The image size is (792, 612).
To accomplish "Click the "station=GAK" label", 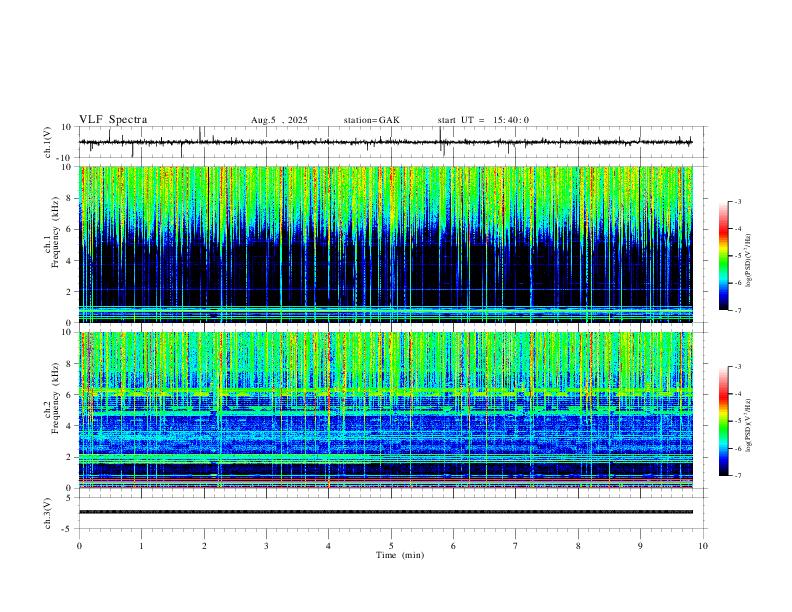I will click(x=371, y=120).
